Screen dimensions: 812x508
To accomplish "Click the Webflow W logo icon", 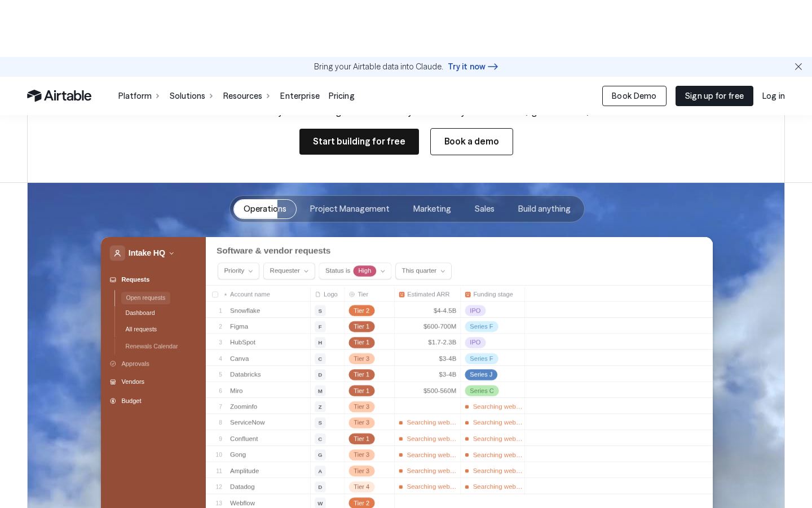I will point(320,503).
